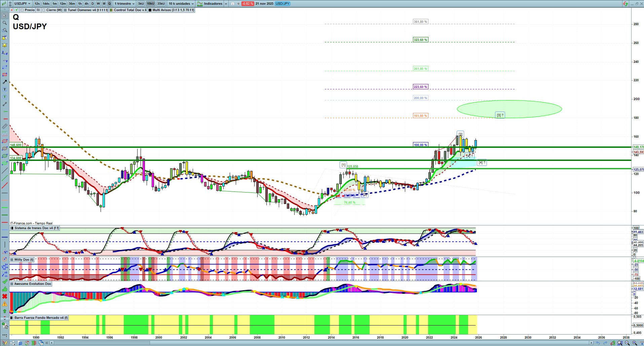The height and width of the screenshot is (346, 644).
Task: Open the 1 trimestre period dropdown
Action: (x=124, y=4)
